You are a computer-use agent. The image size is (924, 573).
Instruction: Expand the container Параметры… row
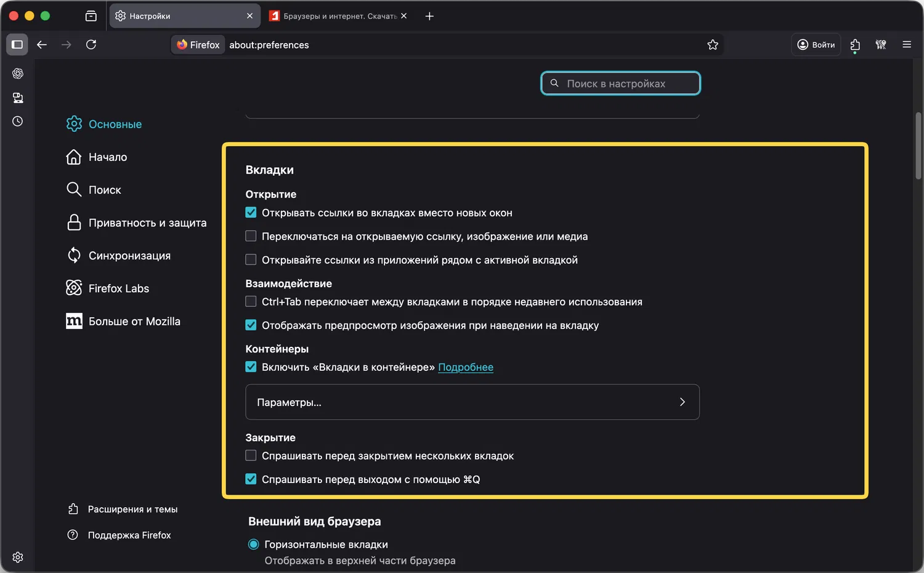(472, 402)
